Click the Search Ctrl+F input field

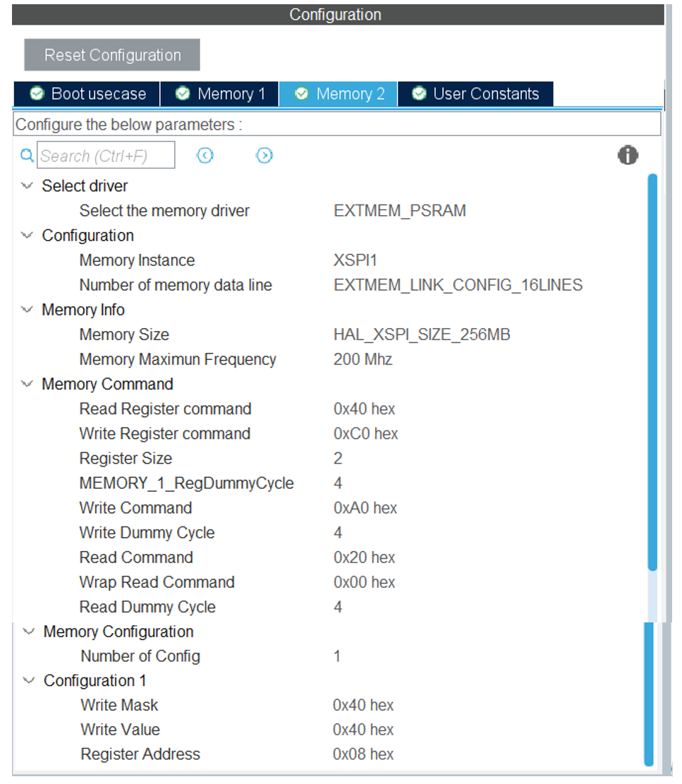[x=106, y=155]
